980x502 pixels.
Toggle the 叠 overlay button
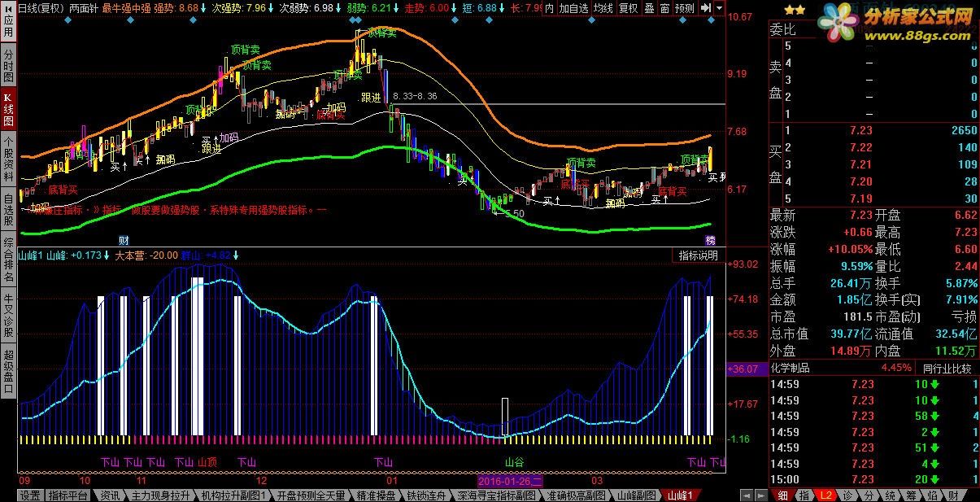click(x=649, y=8)
